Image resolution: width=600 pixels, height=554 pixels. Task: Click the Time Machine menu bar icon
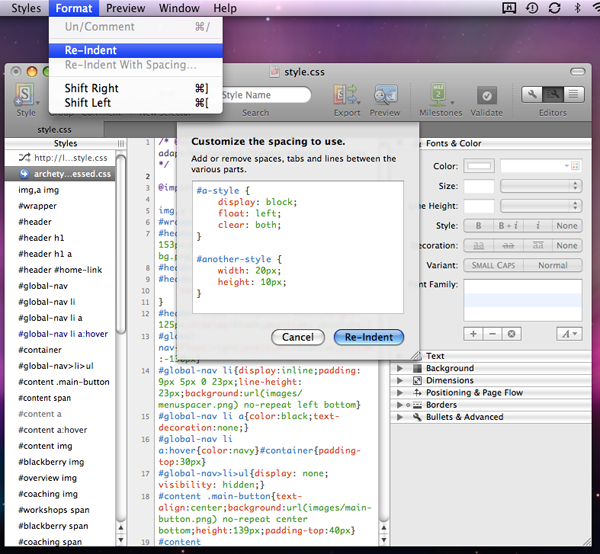(532, 8)
